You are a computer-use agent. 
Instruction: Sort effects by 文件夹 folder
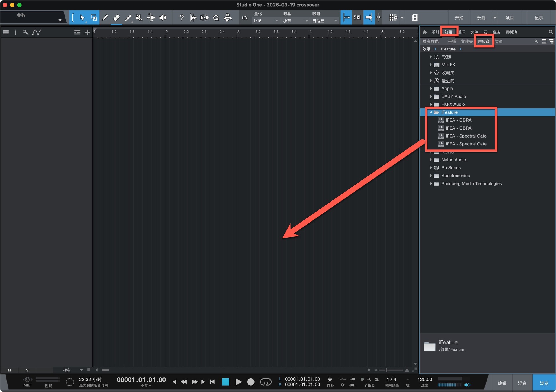(467, 41)
